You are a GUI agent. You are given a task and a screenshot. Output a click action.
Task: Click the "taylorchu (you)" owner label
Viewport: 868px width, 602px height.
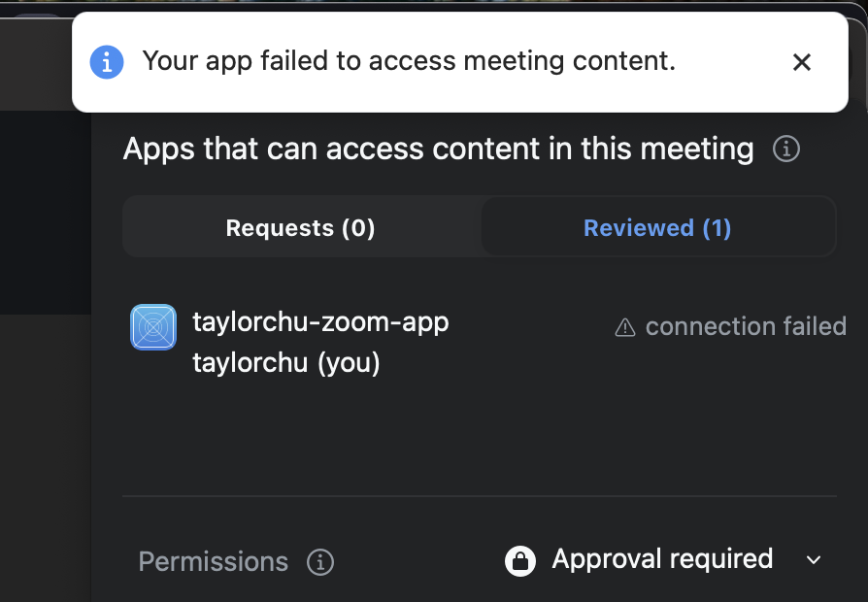[286, 363]
